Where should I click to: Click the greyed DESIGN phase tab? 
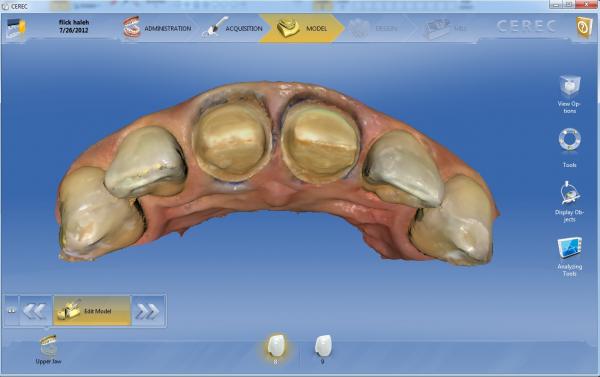pyautogui.click(x=374, y=28)
